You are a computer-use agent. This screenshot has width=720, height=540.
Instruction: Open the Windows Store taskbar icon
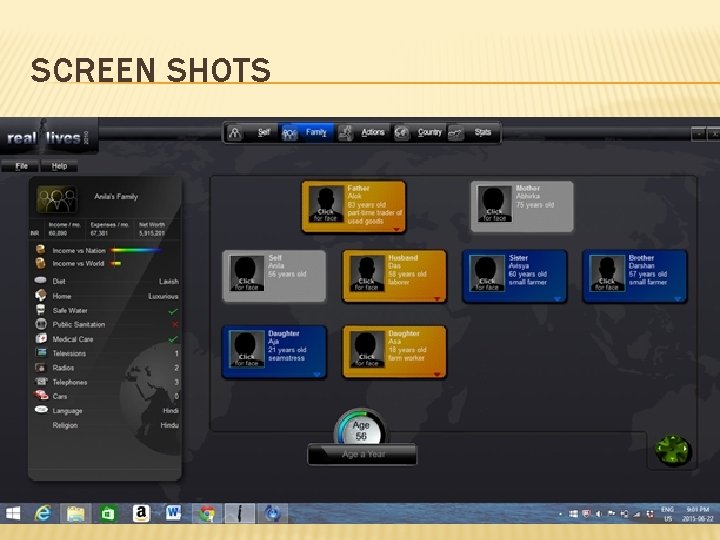coord(108,513)
